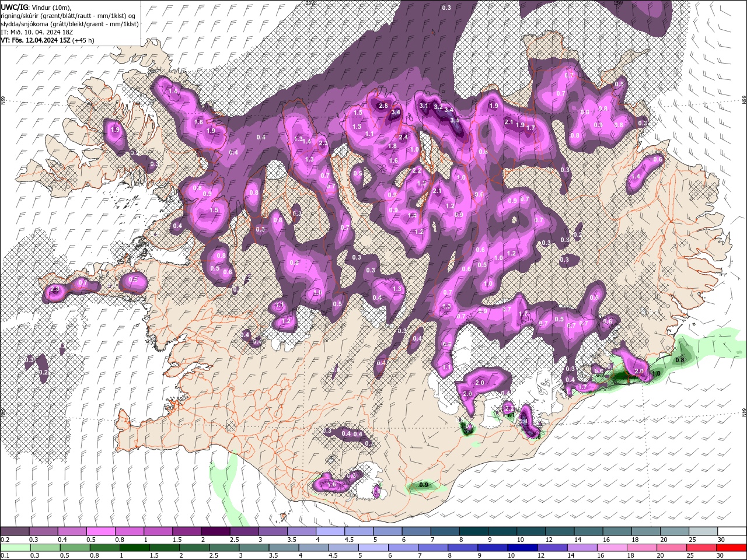The image size is (747, 560).
Task: Select the '2.2' snowfall value on the map
Action: [417, 170]
